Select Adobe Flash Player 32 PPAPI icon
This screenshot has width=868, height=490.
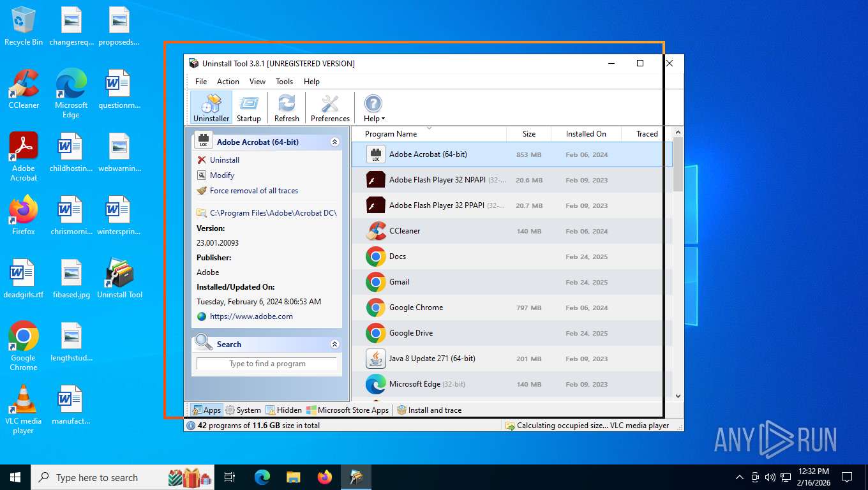[376, 205]
